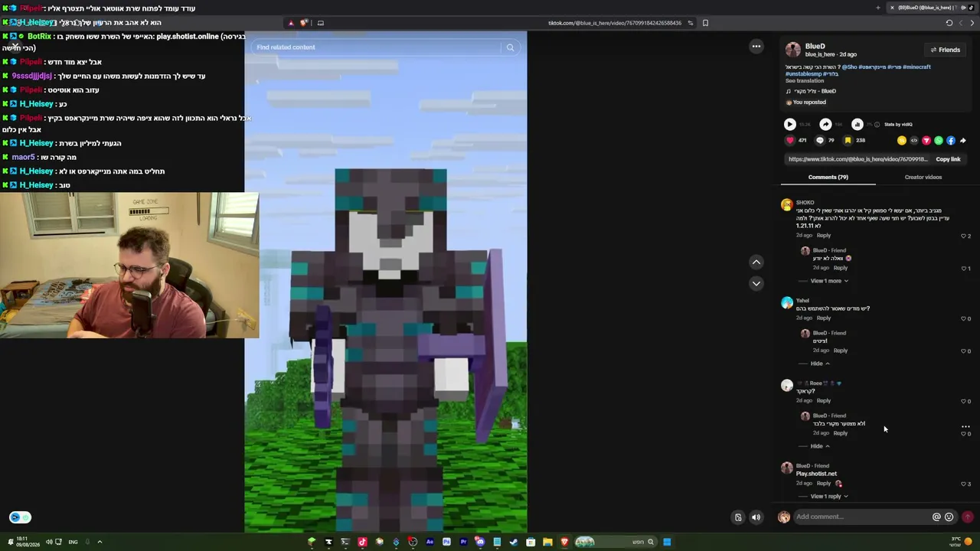Collapse replies with Hide under Yahel's comment
The image size is (980, 551).
point(820,364)
